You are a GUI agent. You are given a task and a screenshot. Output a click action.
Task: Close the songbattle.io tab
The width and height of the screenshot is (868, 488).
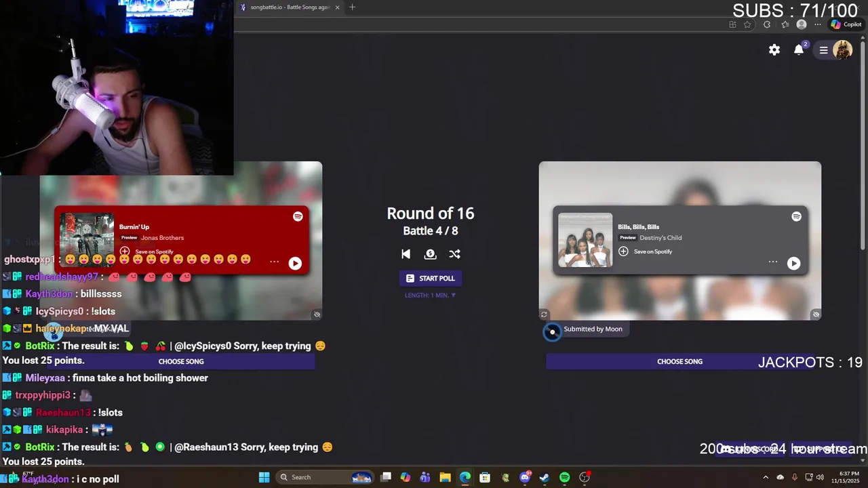click(337, 7)
